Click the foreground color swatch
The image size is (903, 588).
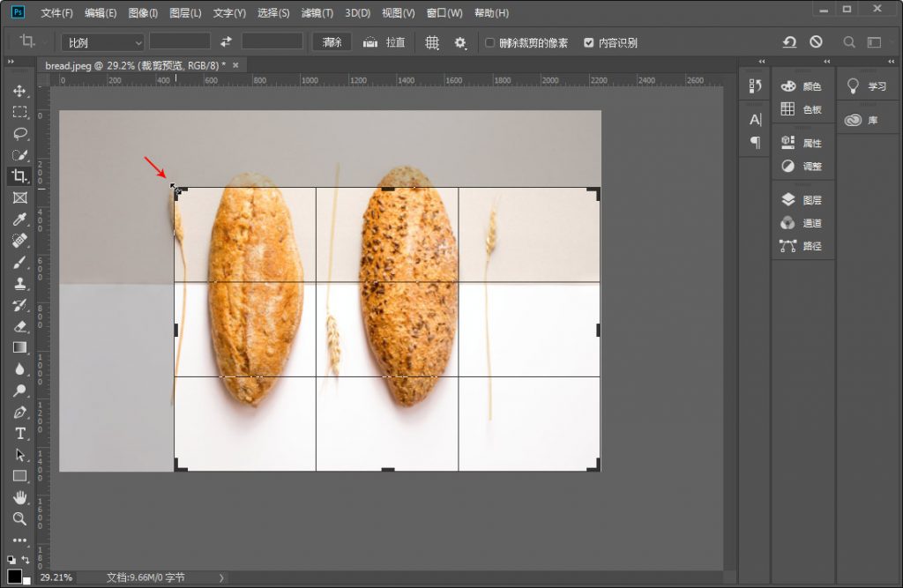coord(14,576)
